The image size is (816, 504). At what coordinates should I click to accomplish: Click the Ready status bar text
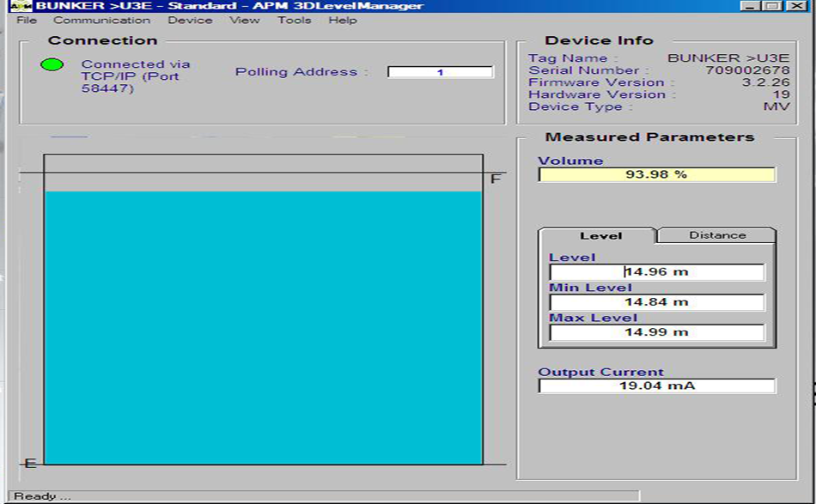[x=41, y=496]
